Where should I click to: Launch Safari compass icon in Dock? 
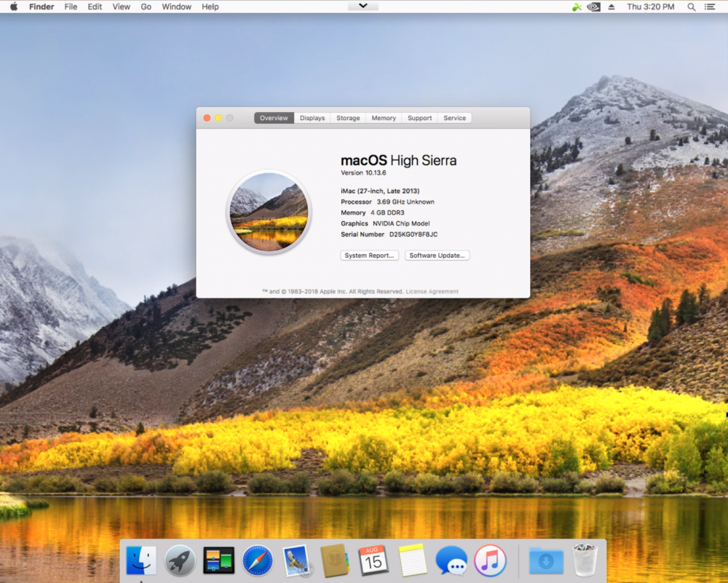click(x=257, y=560)
